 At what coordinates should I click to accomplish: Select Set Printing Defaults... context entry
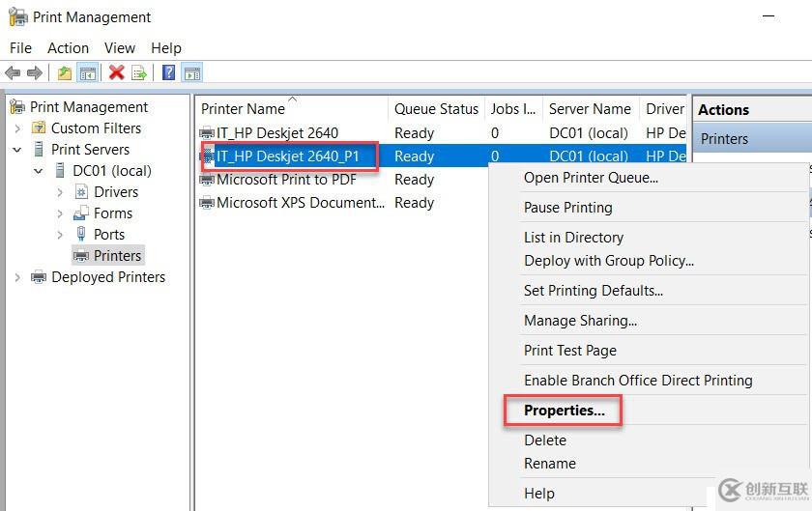pos(594,291)
